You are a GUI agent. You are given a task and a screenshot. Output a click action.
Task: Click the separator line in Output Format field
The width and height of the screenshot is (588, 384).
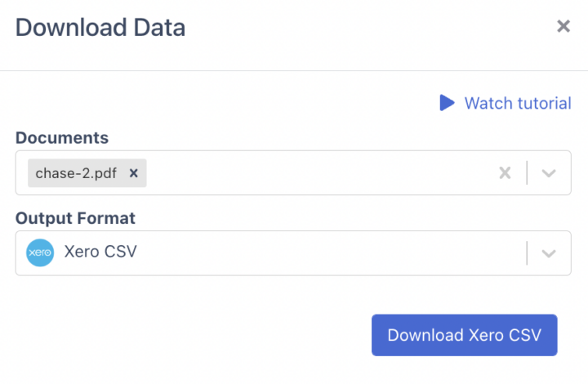pyautogui.click(x=527, y=253)
